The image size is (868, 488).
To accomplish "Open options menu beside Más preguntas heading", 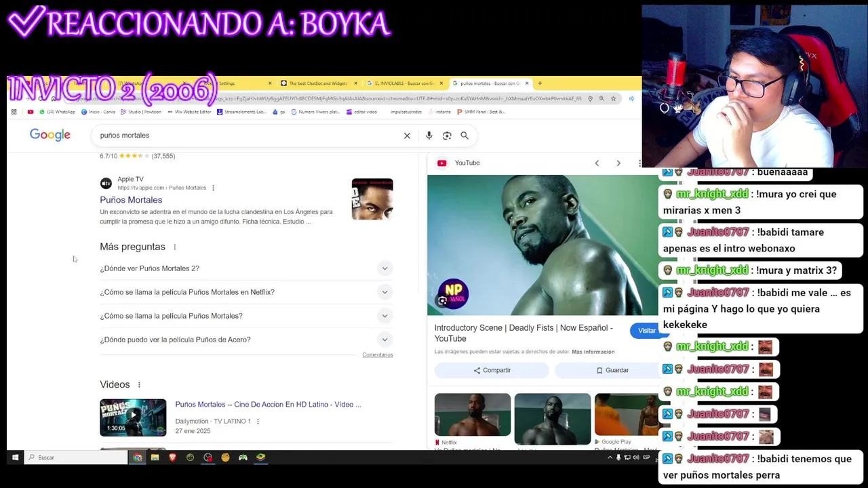I will click(x=174, y=247).
